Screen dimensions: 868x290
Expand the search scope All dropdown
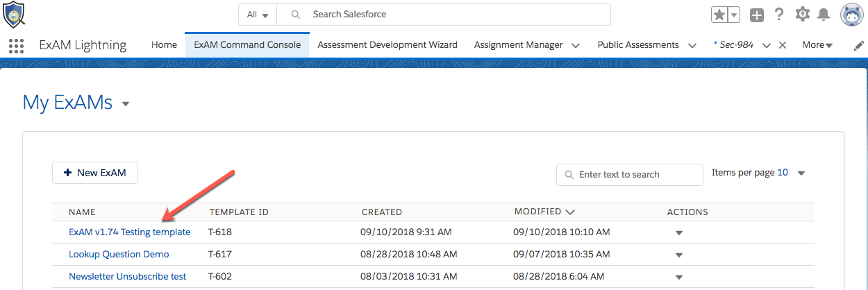(x=258, y=15)
